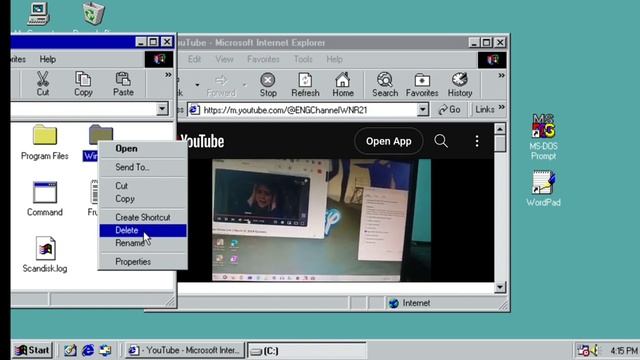This screenshot has width=640, height=360.
Task: Select the My Computer desktop icon
Action: (x=38, y=13)
